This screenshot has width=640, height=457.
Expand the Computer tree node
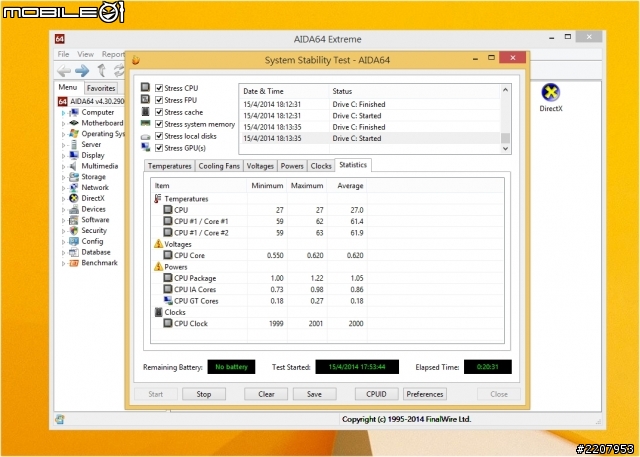[63, 113]
